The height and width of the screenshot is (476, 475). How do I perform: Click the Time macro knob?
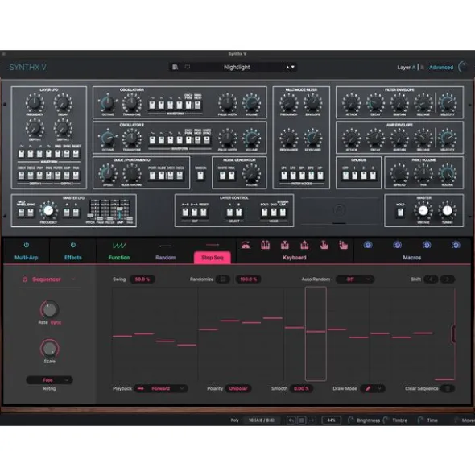(420, 420)
